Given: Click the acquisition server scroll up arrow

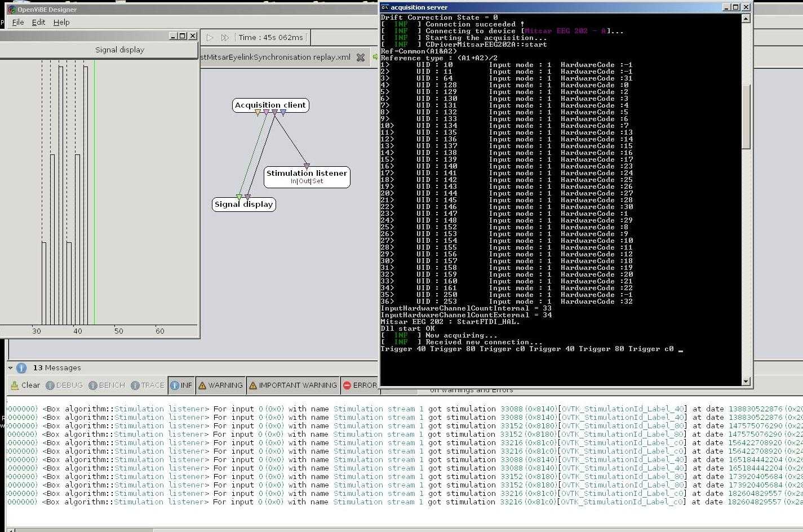Looking at the screenshot, I should [746, 18].
